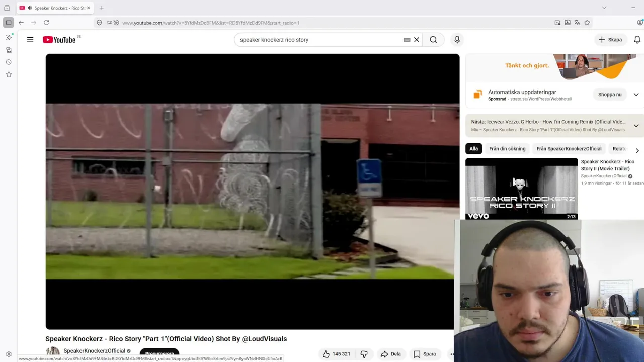Open the Skapa create menu
This screenshot has width=644, height=362.
tap(610, 40)
